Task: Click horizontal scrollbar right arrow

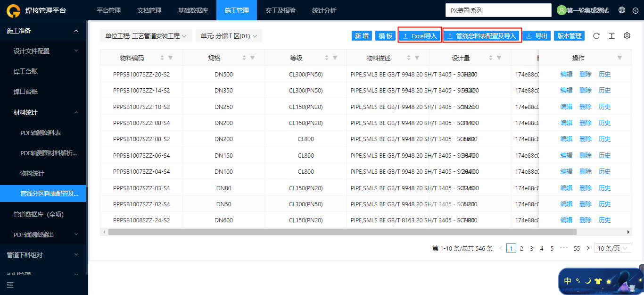Action: (628, 232)
